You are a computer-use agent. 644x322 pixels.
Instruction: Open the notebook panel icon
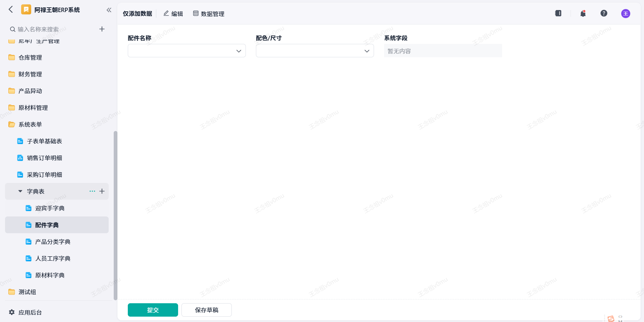point(558,13)
